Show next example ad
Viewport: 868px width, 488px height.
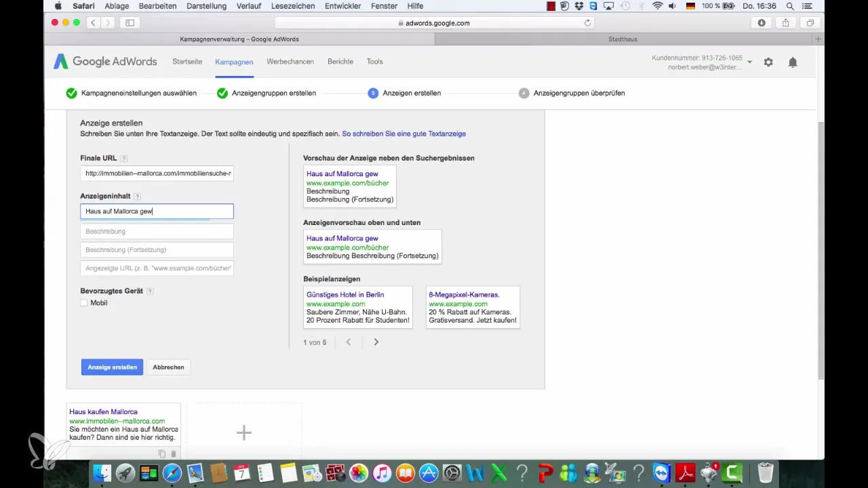click(376, 342)
